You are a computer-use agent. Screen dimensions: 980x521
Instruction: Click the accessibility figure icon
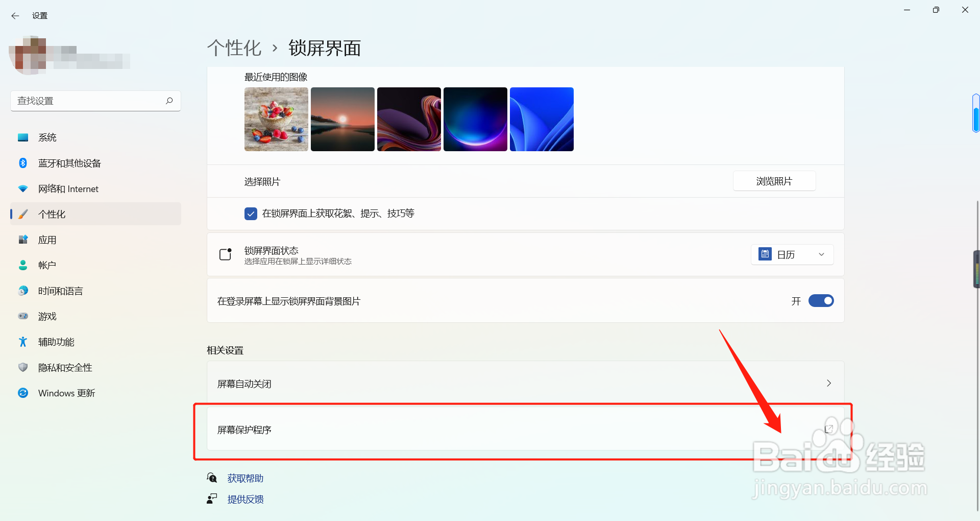coord(23,342)
